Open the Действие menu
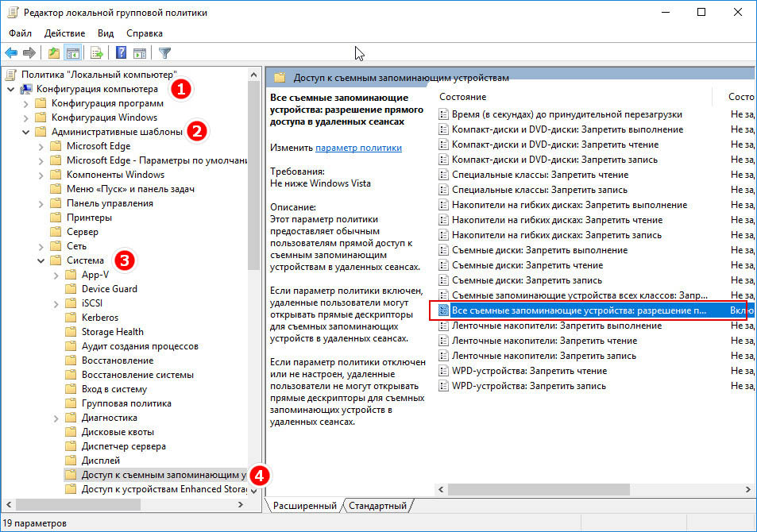 coord(64,33)
